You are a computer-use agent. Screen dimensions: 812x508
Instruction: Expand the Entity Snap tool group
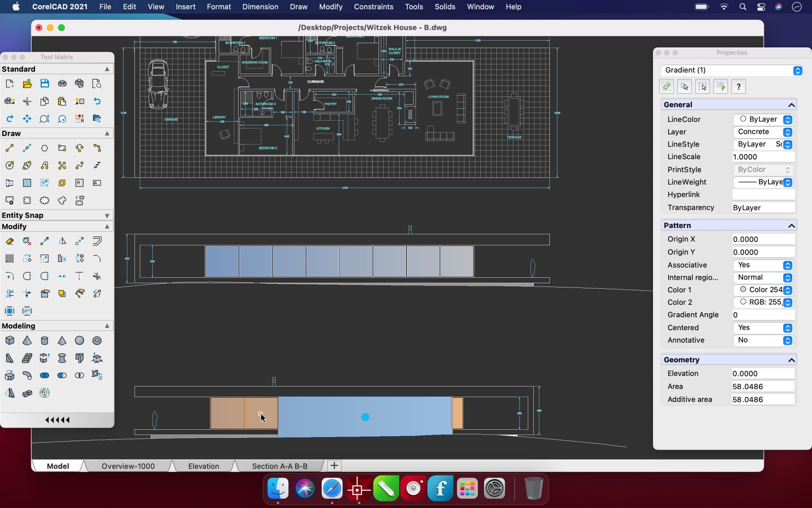tap(107, 215)
